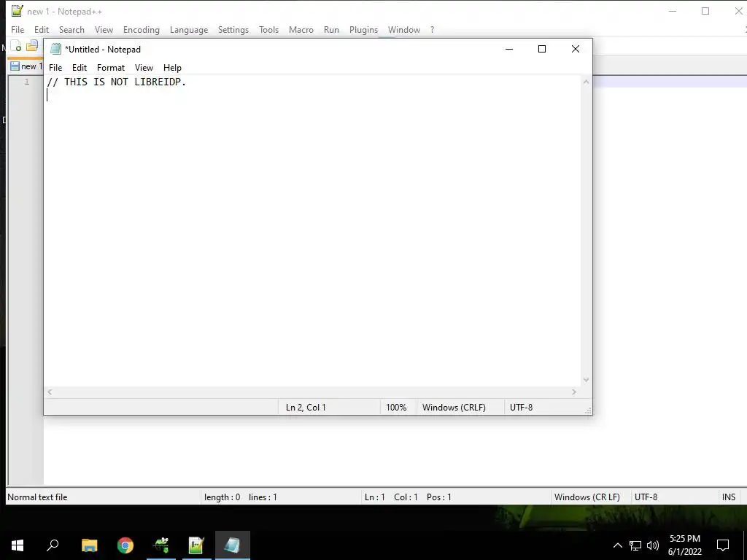Open Notepad++ Settings menu
The width and height of the screenshot is (747, 560).
tap(233, 29)
